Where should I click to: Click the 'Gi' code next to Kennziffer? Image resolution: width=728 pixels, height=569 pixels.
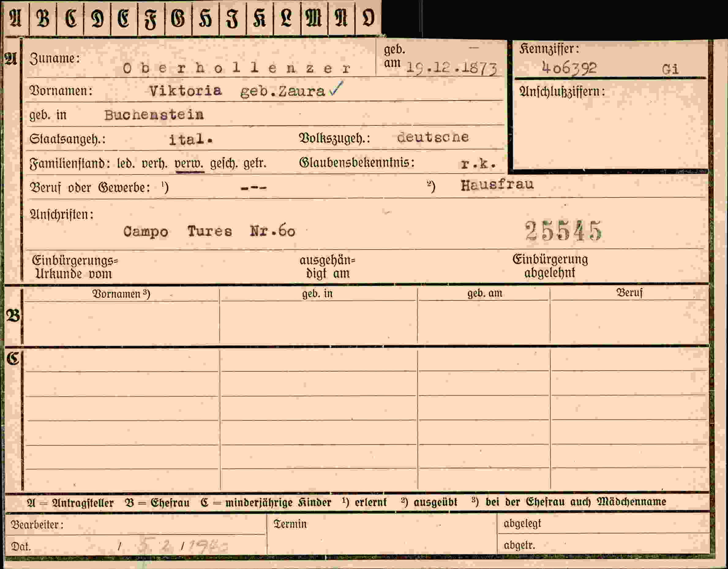(670, 69)
